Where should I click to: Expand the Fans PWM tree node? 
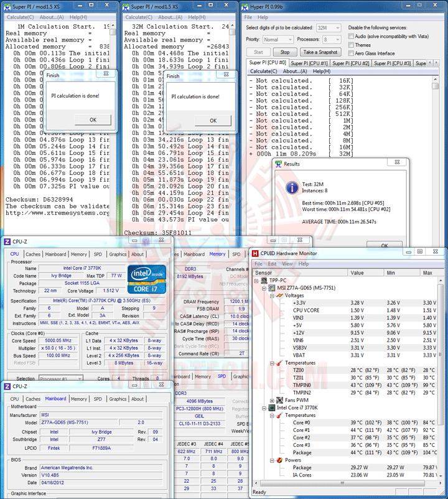click(x=272, y=401)
